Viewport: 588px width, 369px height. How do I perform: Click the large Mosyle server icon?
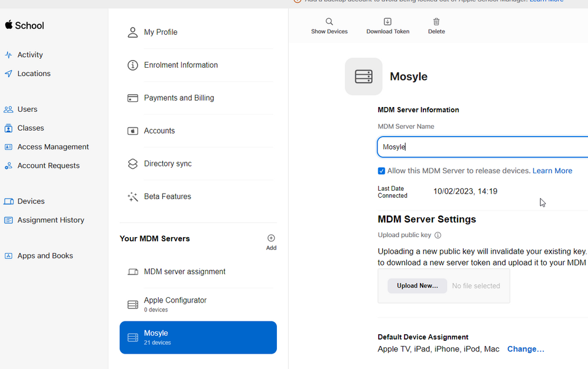click(363, 76)
